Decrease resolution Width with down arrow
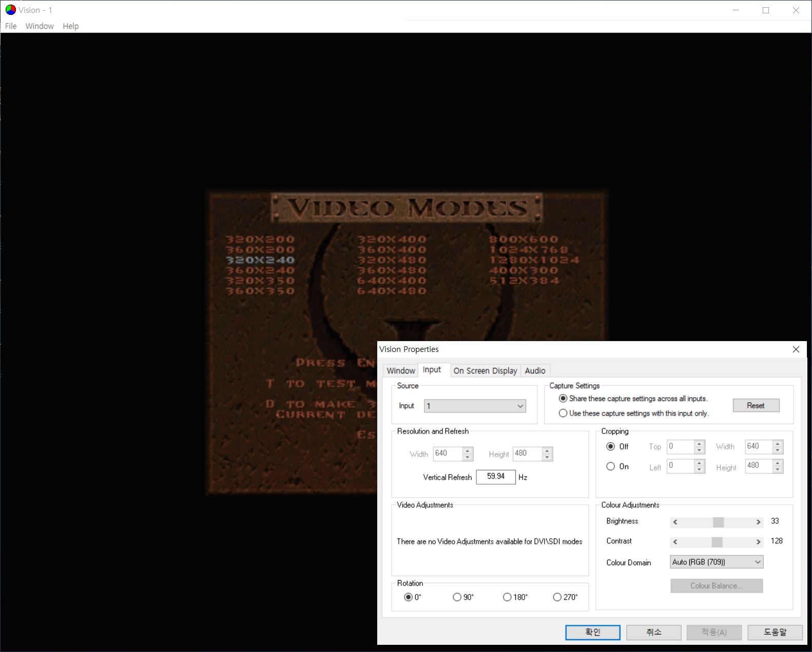The height and width of the screenshot is (652, 812). (x=468, y=457)
